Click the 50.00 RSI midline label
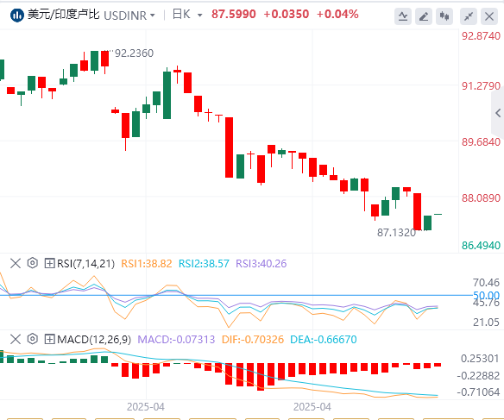 (487, 296)
